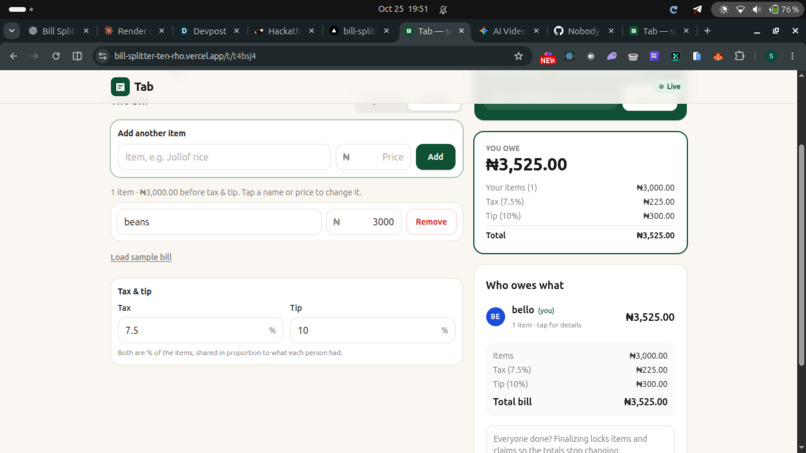Screen dimensions: 806x453
Task: Open the dark extension icon right of React DevTools
Action: 591,56
